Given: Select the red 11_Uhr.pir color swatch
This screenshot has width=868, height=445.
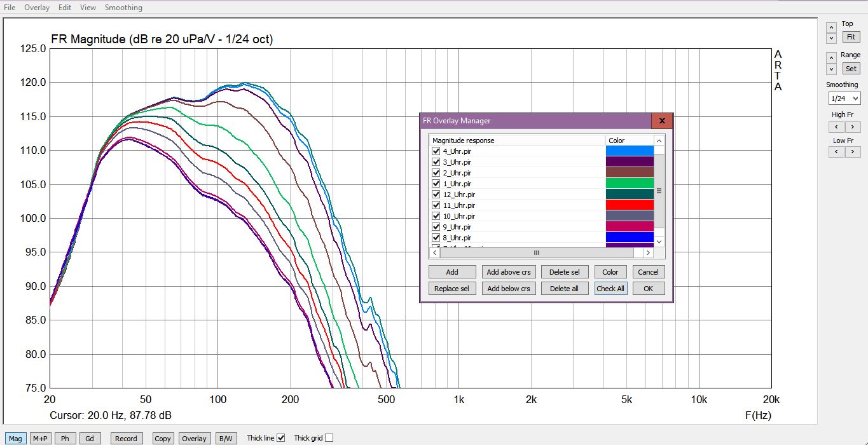Looking at the screenshot, I should tap(630, 205).
